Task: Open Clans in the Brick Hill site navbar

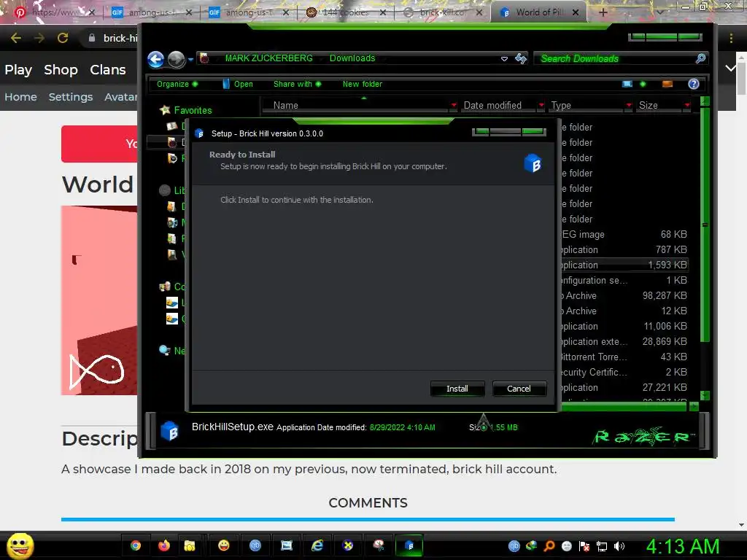Action: click(108, 69)
